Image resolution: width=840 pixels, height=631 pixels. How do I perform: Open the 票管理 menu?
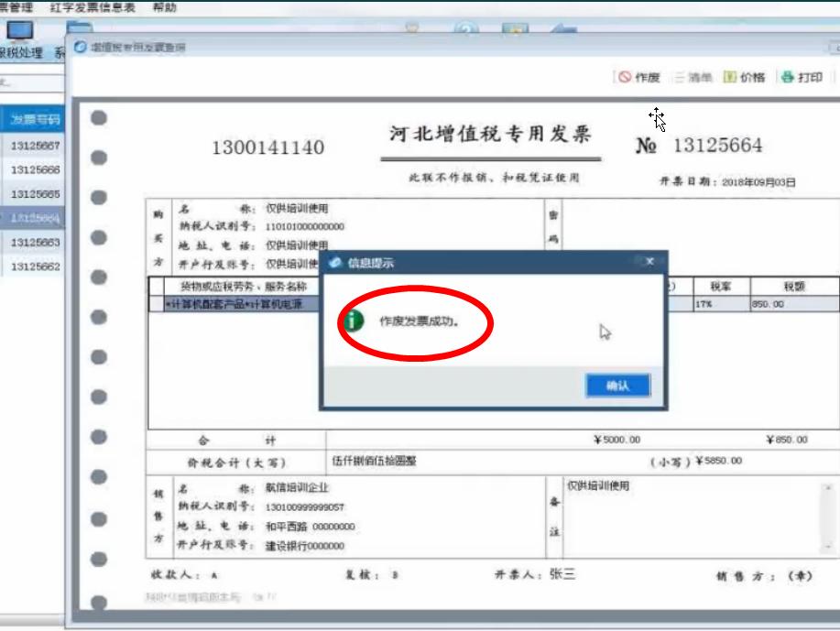[16, 5]
